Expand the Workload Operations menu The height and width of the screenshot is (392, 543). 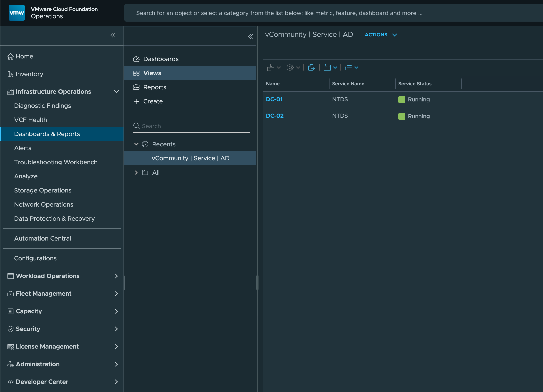coord(116,276)
